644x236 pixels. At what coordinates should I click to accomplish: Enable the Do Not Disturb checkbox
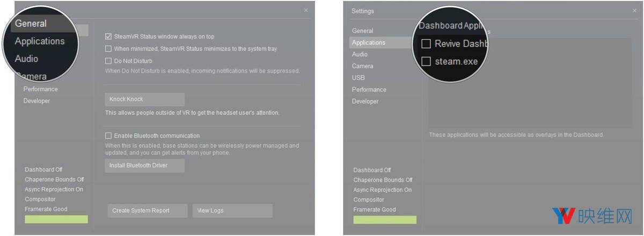108,61
